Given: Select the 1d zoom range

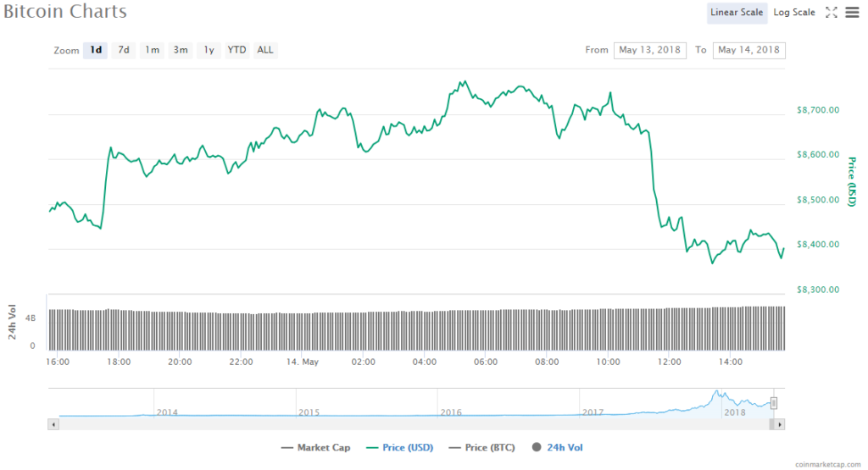Looking at the screenshot, I should 96,50.
